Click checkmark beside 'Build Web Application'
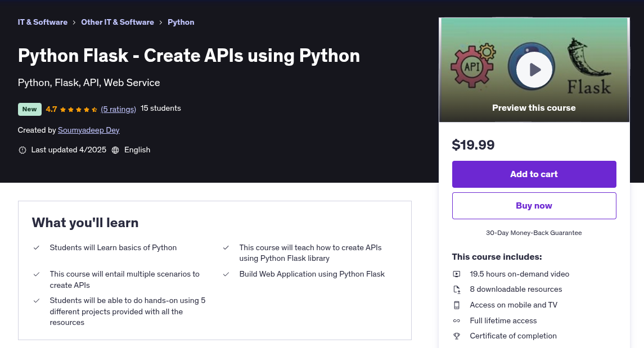Screen dimensions: 644x348 (x=226, y=274)
